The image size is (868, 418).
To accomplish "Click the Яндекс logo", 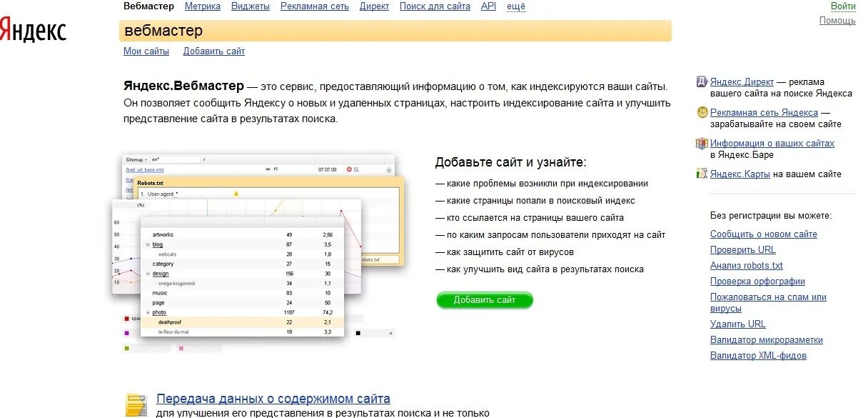I will coord(32,29).
